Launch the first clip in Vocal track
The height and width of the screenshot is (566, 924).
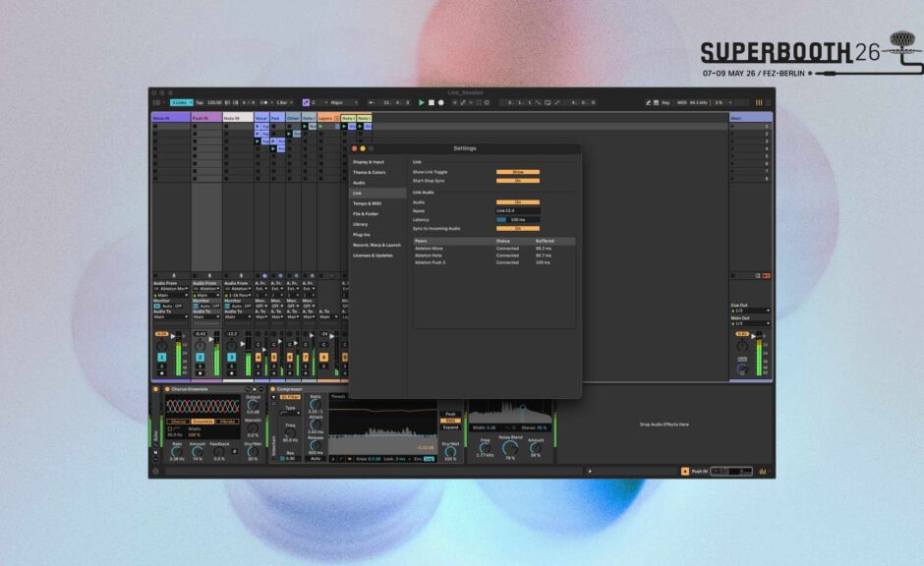click(258, 127)
